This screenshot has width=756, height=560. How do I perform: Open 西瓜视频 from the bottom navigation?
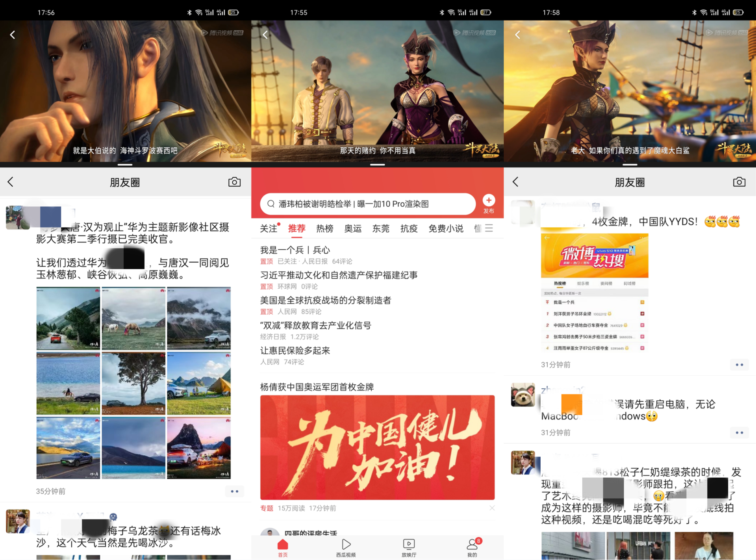coord(345,547)
